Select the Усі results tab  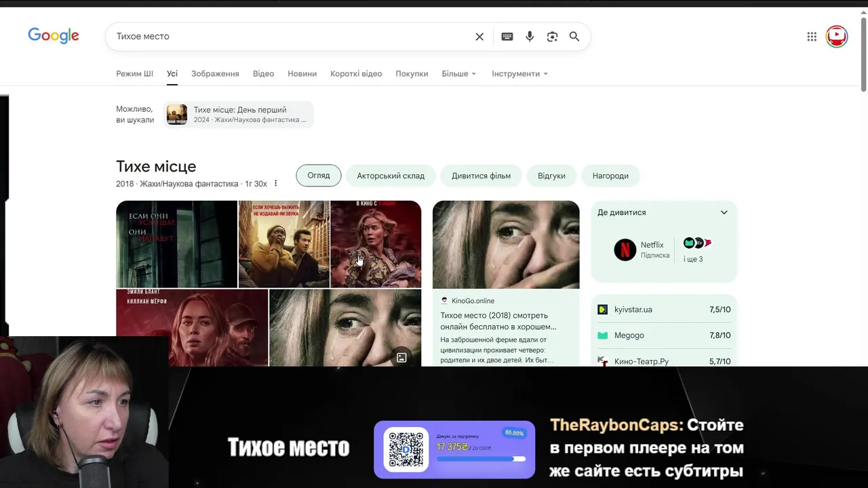172,73
